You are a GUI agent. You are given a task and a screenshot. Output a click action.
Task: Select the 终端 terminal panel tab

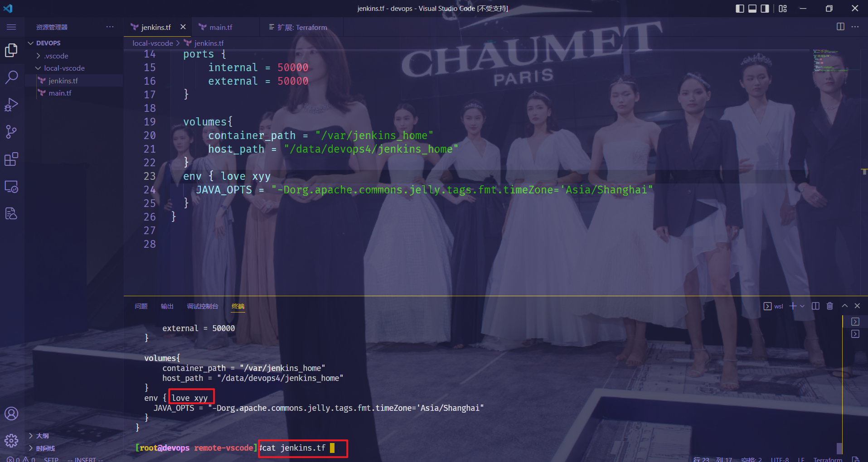pos(238,306)
